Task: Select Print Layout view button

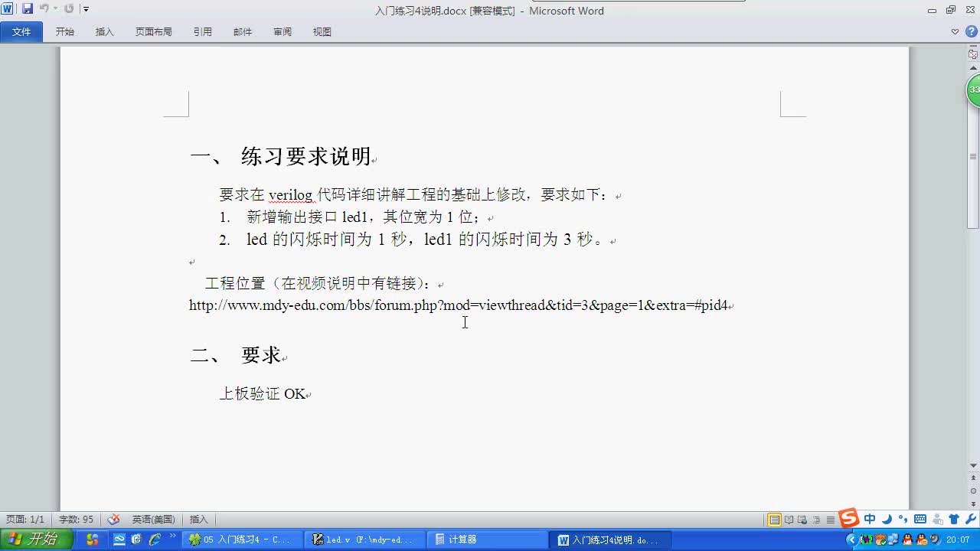Action: (x=775, y=520)
